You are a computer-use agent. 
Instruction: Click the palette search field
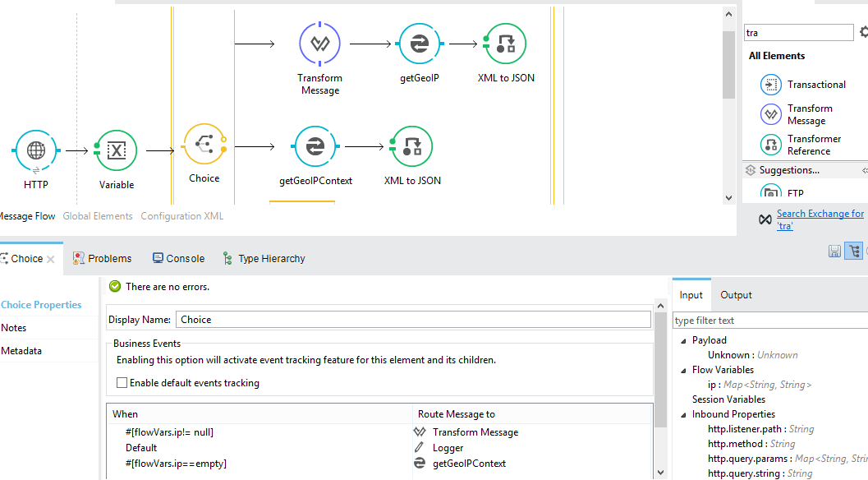[798, 33]
